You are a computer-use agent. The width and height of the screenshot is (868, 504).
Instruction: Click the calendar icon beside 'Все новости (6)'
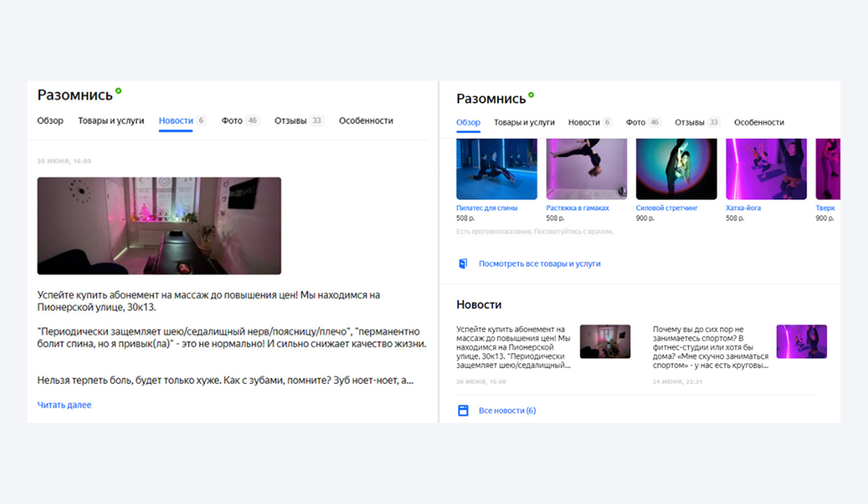click(463, 411)
